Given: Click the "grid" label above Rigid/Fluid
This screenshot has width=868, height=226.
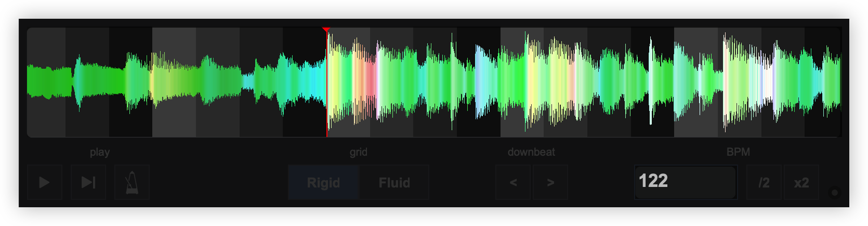Looking at the screenshot, I should coord(358,152).
